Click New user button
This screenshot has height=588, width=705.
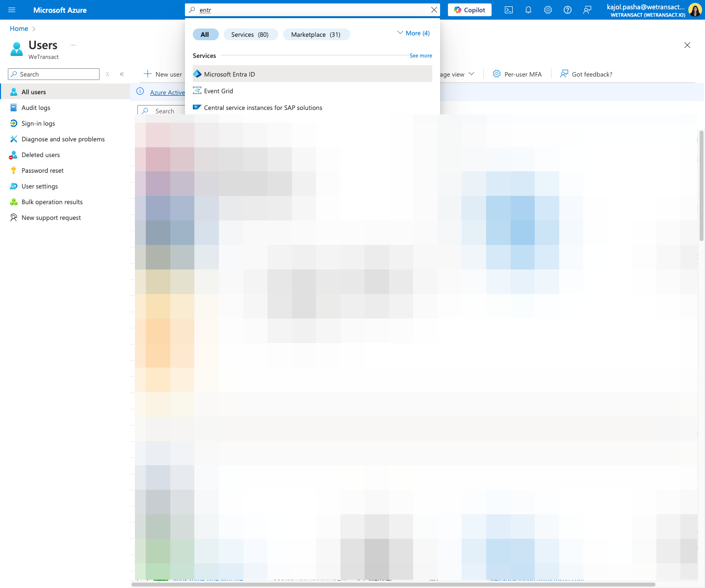pos(163,74)
